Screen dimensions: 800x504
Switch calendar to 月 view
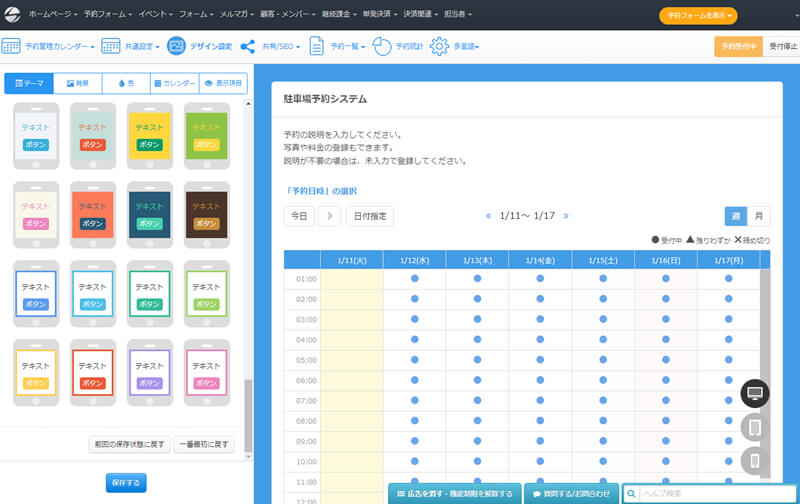pos(759,215)
